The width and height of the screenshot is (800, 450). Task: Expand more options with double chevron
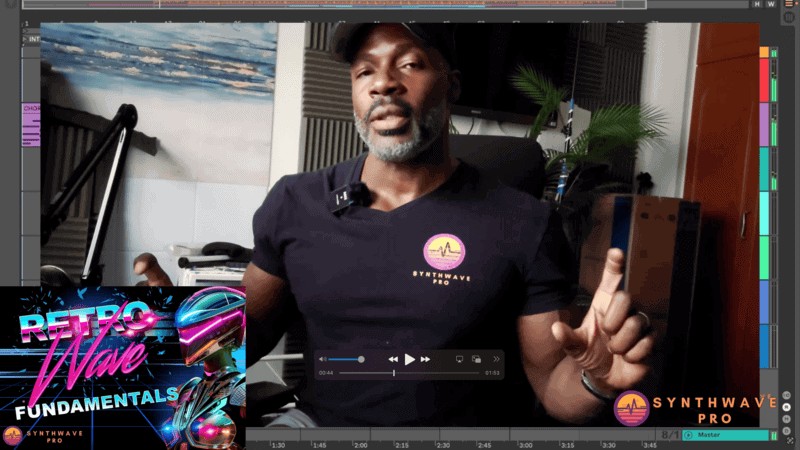click(x=496, y=359)
